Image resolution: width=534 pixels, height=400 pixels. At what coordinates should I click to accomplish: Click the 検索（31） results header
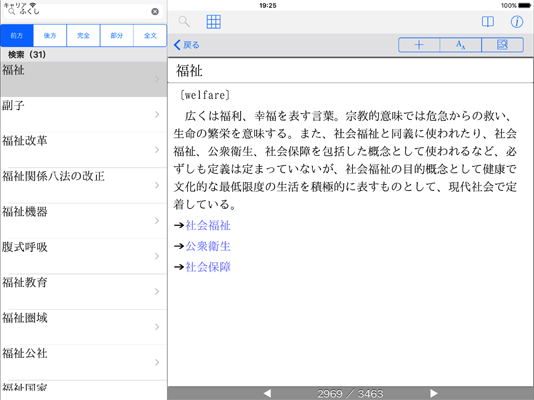(x=27, y=54)
